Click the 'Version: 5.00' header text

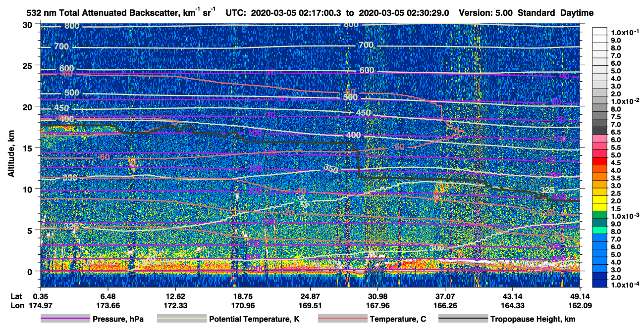pyautogui.click(x=486, y=12)
